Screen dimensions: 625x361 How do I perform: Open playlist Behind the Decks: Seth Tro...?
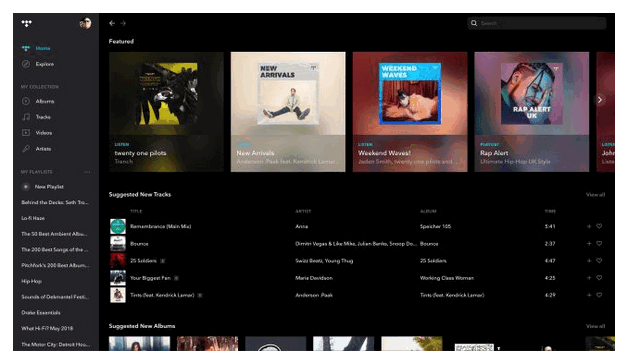click(x=55, y=202)
